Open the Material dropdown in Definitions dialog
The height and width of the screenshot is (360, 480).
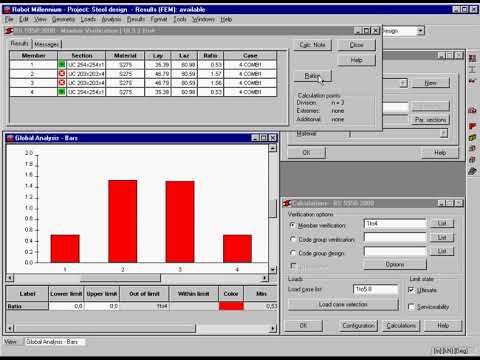click(x=443, y=134)
